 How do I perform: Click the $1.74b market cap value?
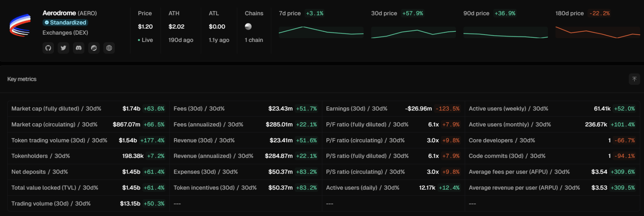(131, 109)
